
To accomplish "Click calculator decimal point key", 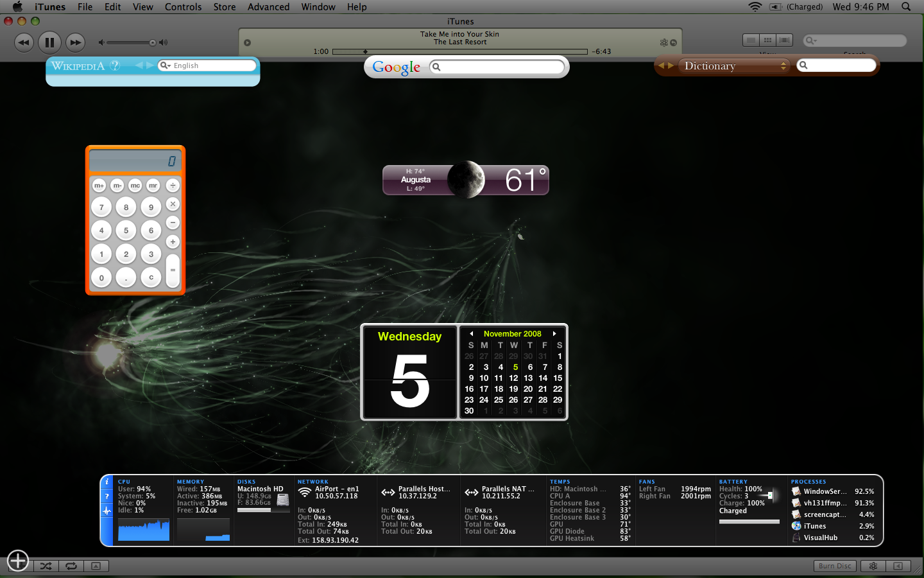I will 126,277.
